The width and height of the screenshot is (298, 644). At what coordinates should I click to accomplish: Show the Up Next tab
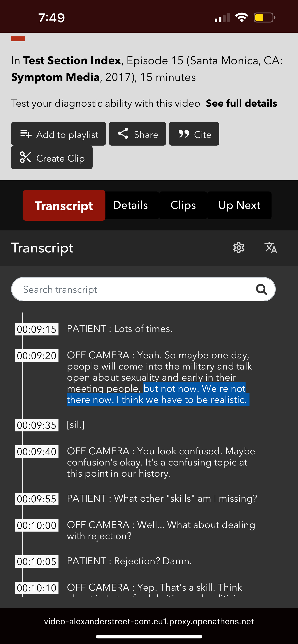(x=239, y=205)
